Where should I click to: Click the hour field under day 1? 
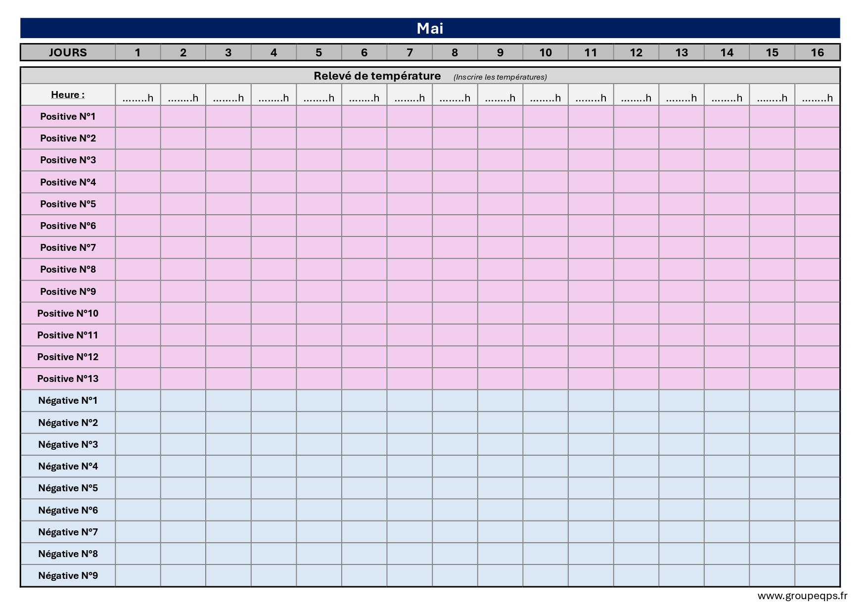click(138, 97)
